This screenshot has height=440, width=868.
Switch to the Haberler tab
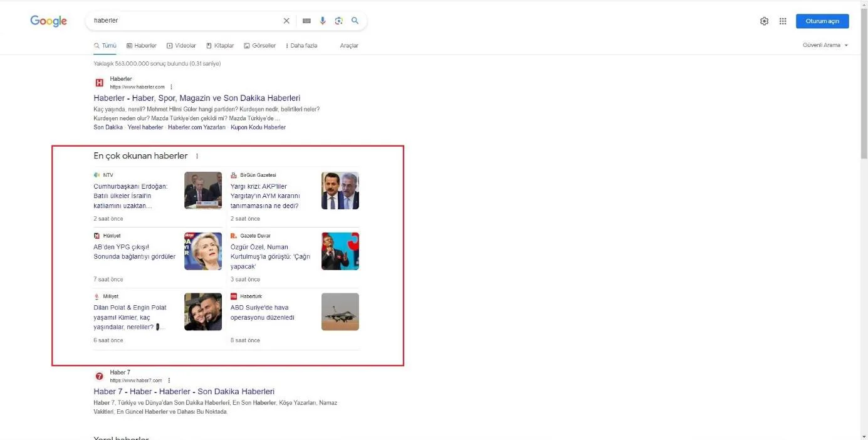tap(142, 46)
